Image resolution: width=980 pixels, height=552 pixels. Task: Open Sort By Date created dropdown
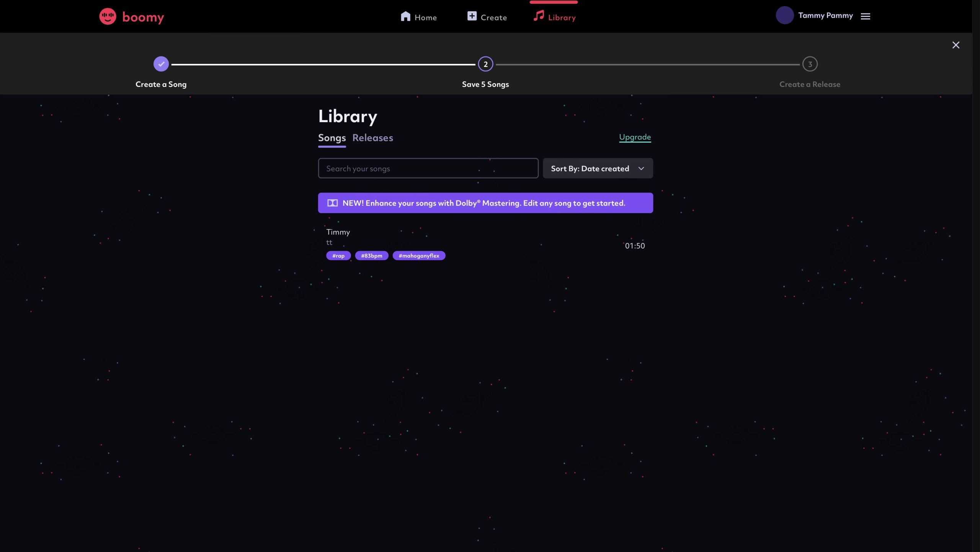click(590, 168)
